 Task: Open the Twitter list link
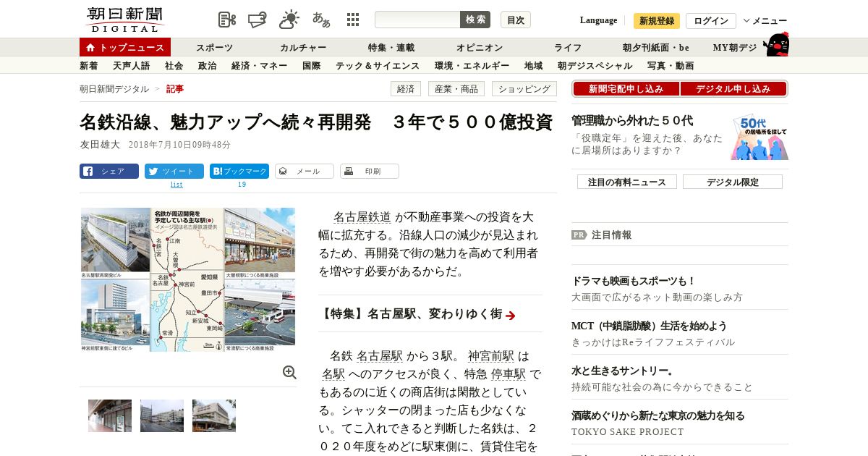point(176,185)
